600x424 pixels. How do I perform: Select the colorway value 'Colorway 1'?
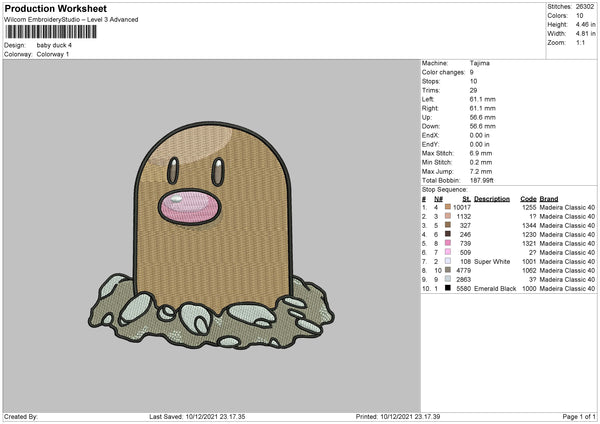tap(53, 54)
